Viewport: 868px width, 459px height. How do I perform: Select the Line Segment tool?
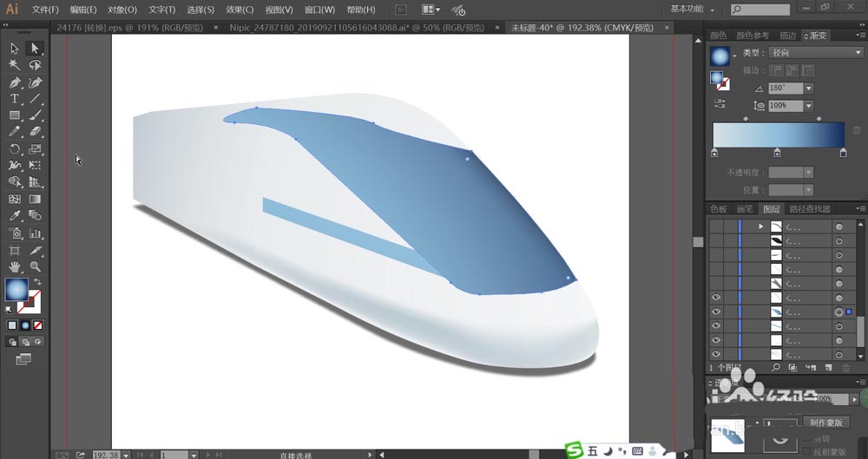click(35, 99)
